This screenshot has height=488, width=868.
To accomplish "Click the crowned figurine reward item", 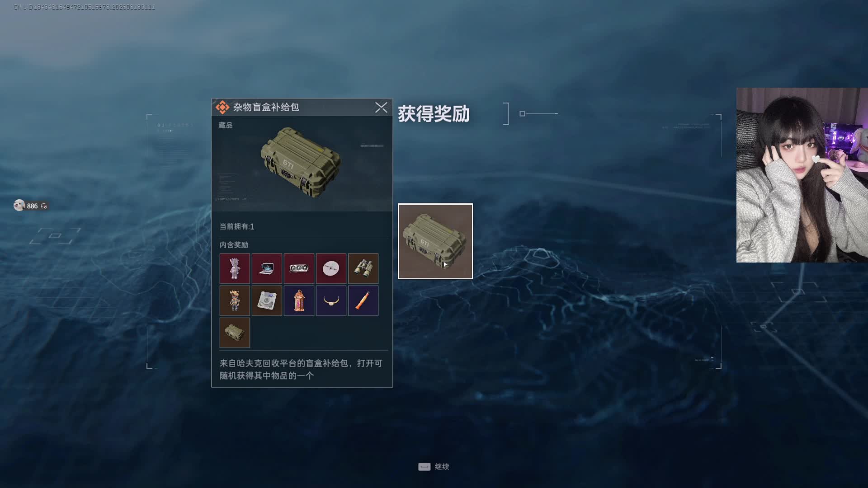I will (235, 300).
